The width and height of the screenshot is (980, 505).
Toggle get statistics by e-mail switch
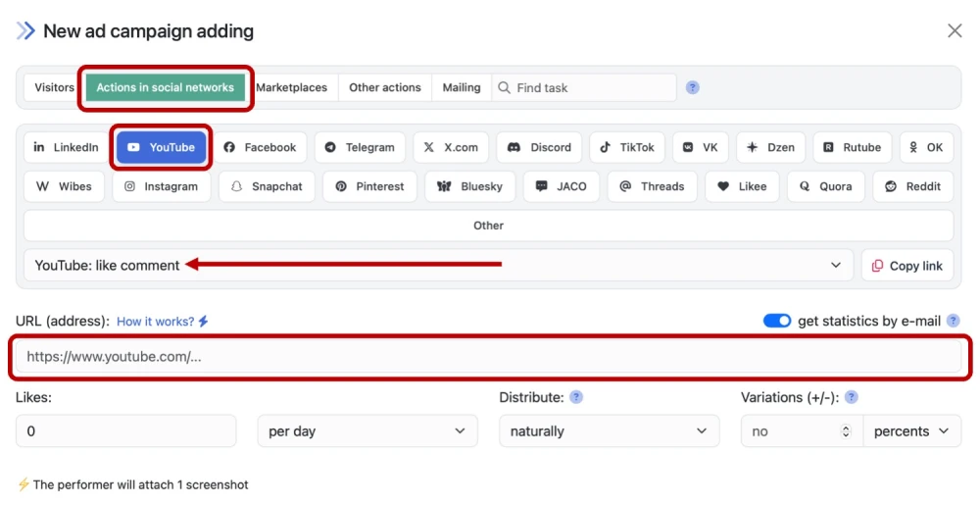(x=777, y=321)
